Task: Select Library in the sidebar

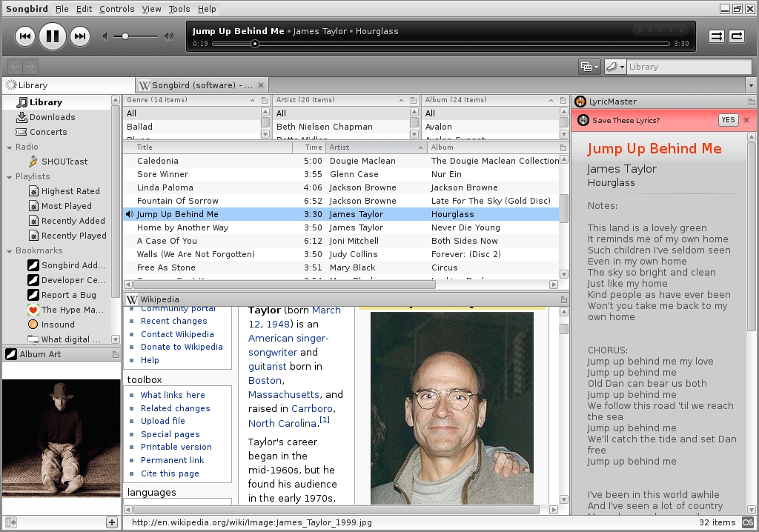Action: tap(56, 102)
